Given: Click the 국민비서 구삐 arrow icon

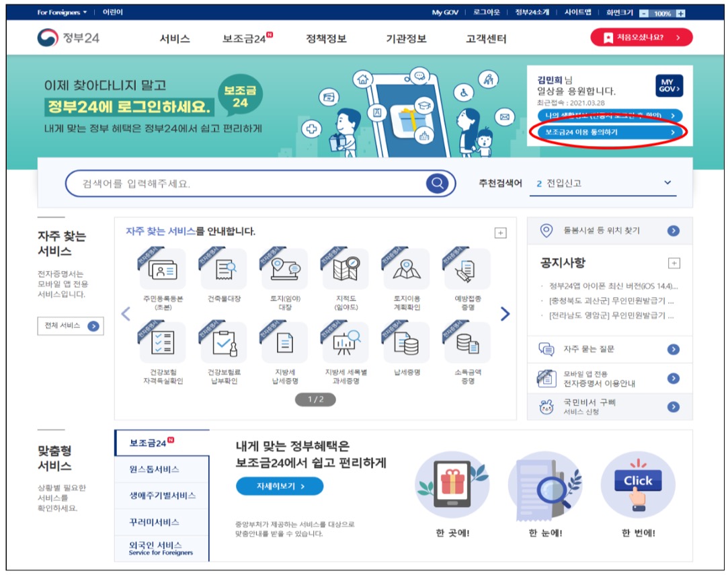Looking at the screenshot, I should pos(673,407).
